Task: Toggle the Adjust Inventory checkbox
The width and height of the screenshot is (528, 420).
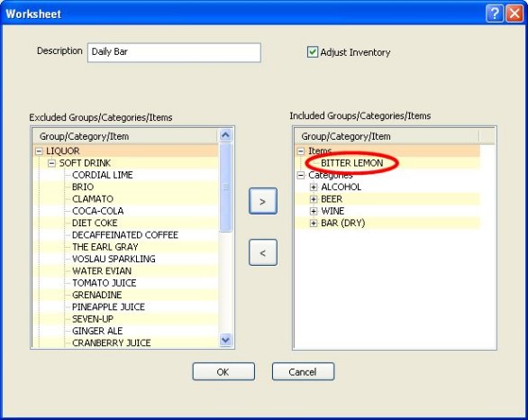Action: point(312,52)
